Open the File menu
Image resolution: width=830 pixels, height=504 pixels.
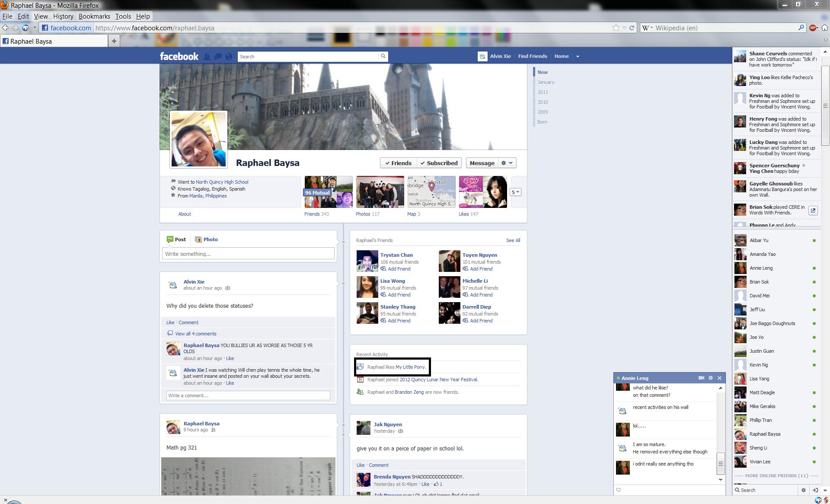tap(7, 16)
